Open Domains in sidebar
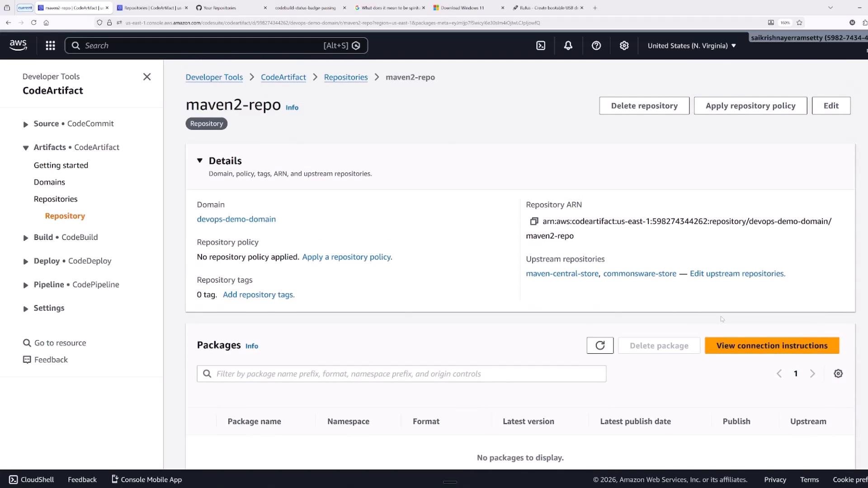 (49, 182)
